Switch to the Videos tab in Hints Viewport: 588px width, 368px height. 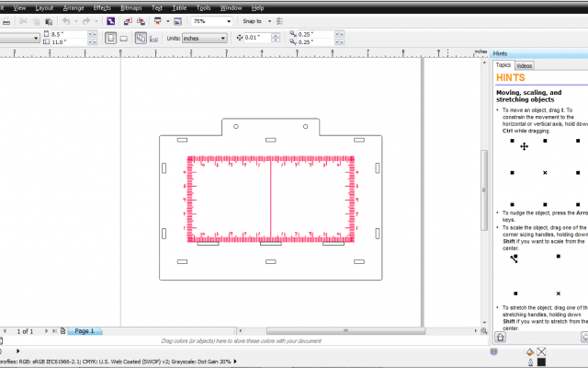(x=525, y=65)
